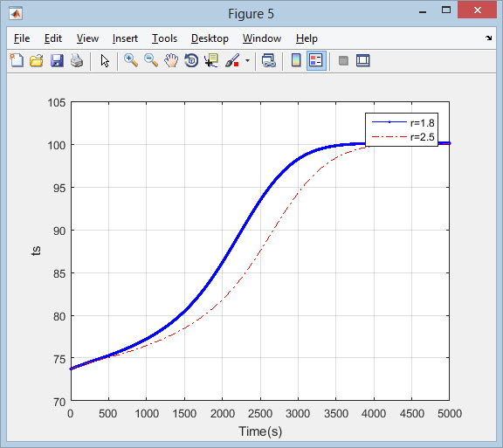Choose the Data Cursor tool
The width and height of the screenshot is (503, 448).
pyautogui.click(x=211, y=60)
